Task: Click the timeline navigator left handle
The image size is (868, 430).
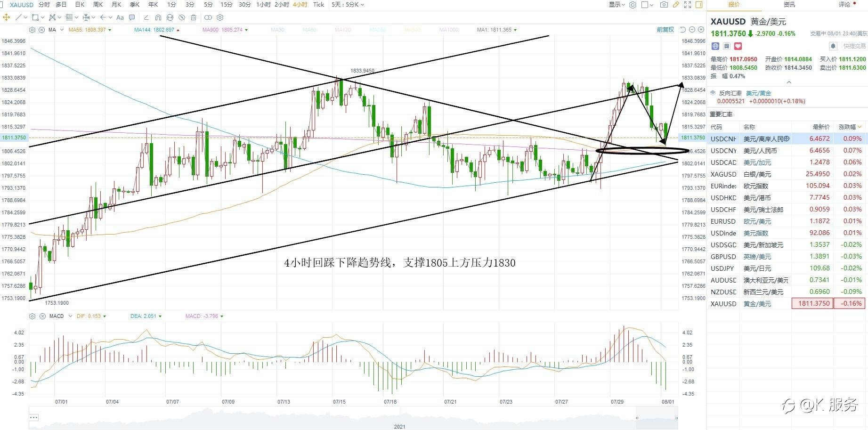Action: tap(637, 418)
